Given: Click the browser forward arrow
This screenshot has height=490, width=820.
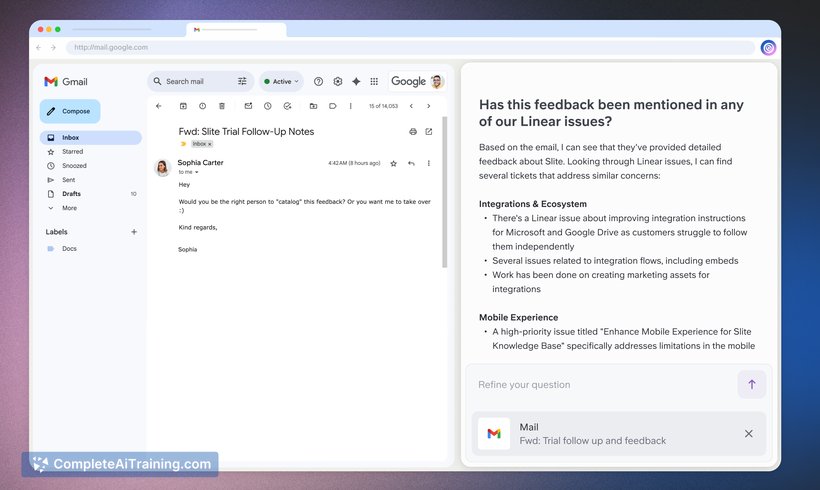Looking at the screenshot, I should [53, 48].
